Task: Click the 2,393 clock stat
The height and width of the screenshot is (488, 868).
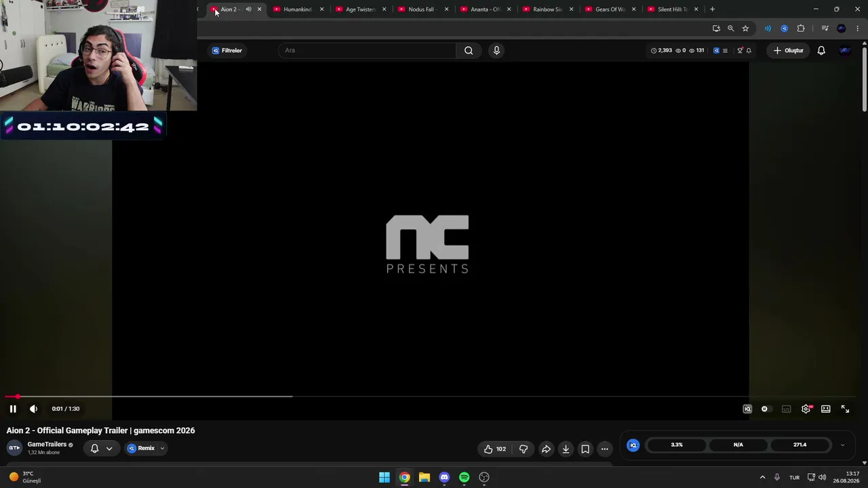Action: 661,50
